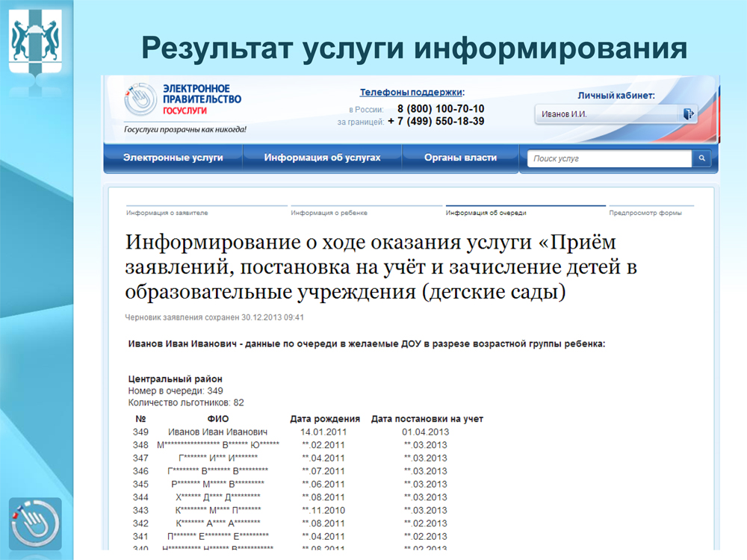Go to the Предпросмотр формы step
The width and height of the screenshot is (747, 560).
(645, 213)
